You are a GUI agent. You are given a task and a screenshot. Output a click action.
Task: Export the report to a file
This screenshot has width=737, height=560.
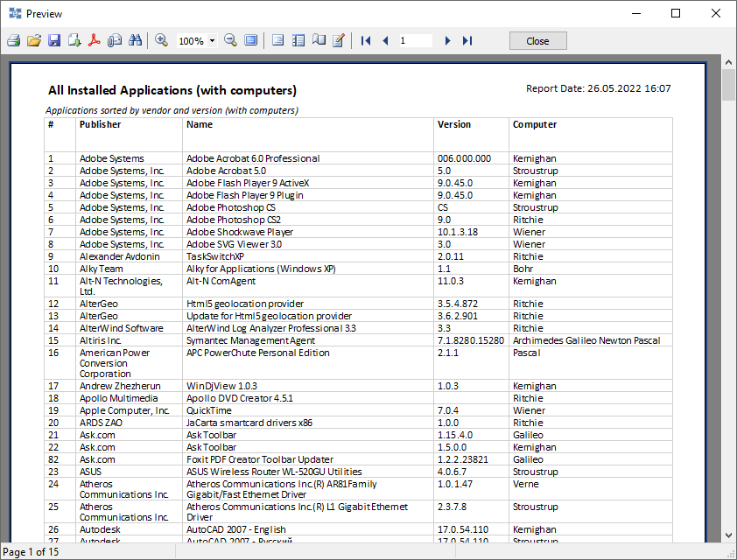click(x=74, y=40)
